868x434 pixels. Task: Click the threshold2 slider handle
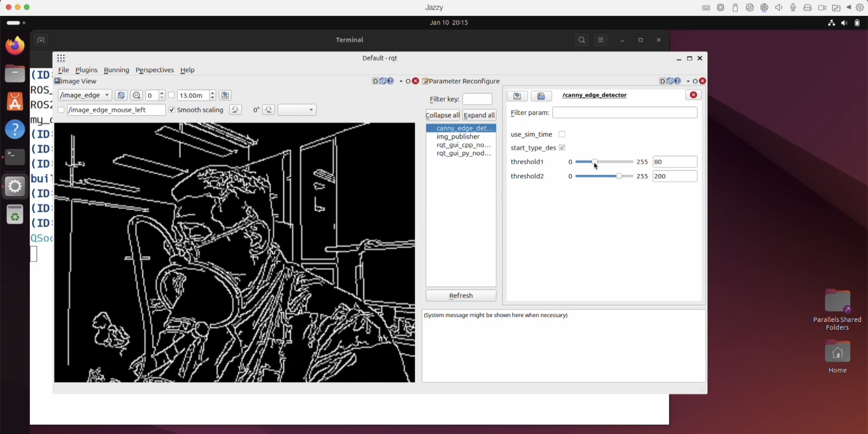tap(619, 176)
